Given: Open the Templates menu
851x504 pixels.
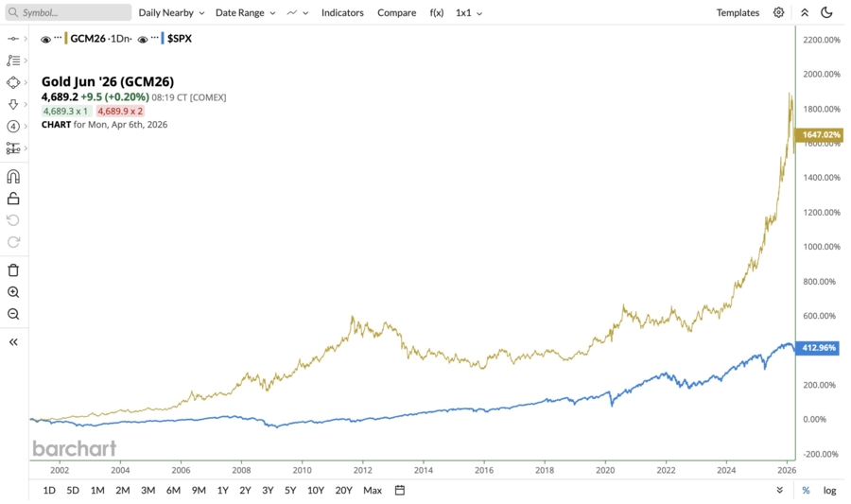Looking at the screenshot, I should 738,13.
